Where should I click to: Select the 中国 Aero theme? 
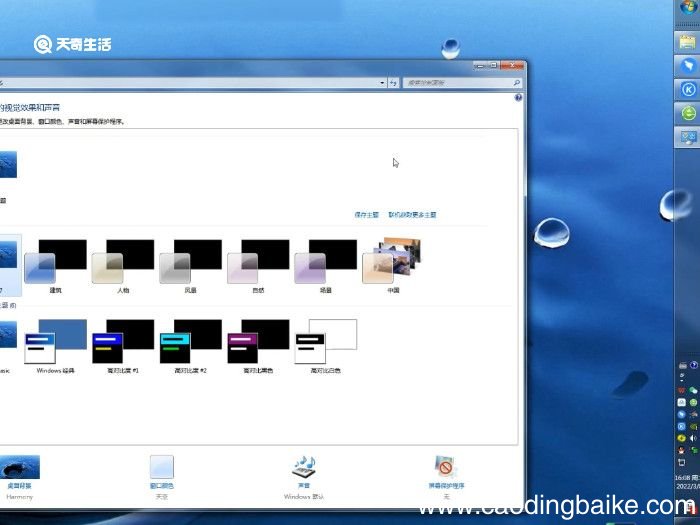393,266
